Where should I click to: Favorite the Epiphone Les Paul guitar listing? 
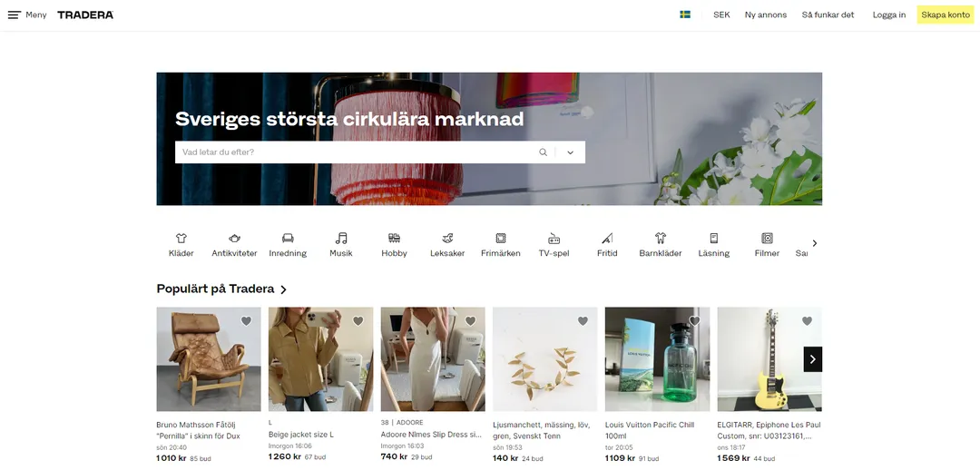[807, 320]
